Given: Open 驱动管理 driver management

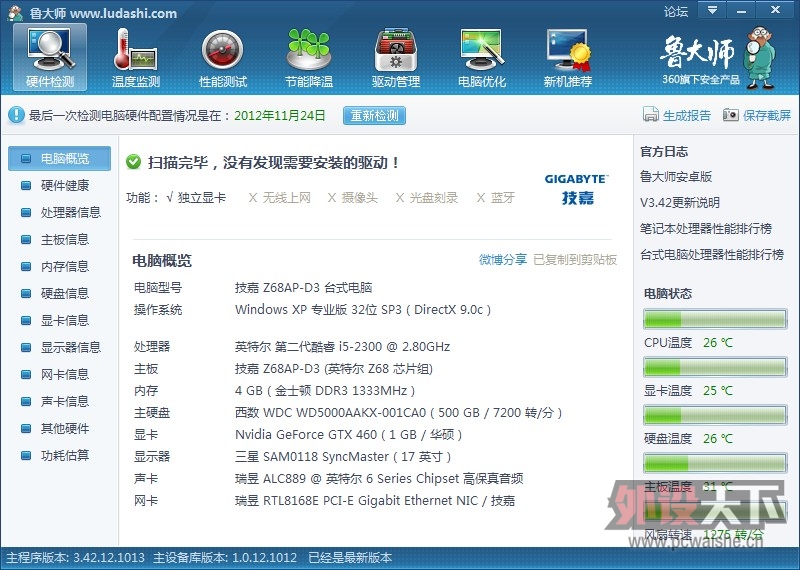Looking at the screenshot, I should click(x=395, y=58).
